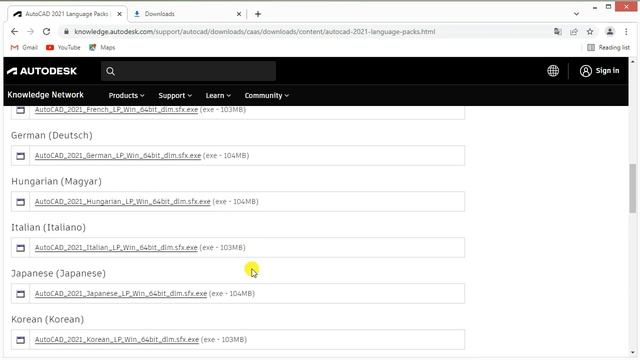Click the page vertical scrollbar thumb
The image size is (640, 360).
coord(633,188)
